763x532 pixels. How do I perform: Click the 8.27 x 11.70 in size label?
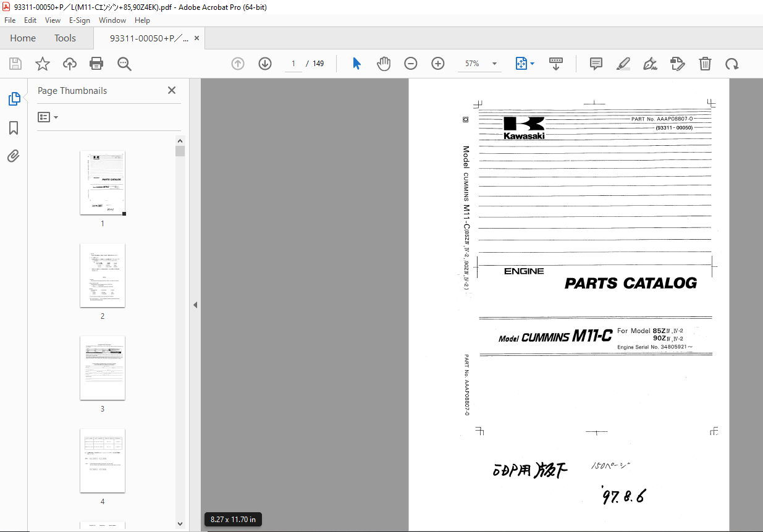233,520
